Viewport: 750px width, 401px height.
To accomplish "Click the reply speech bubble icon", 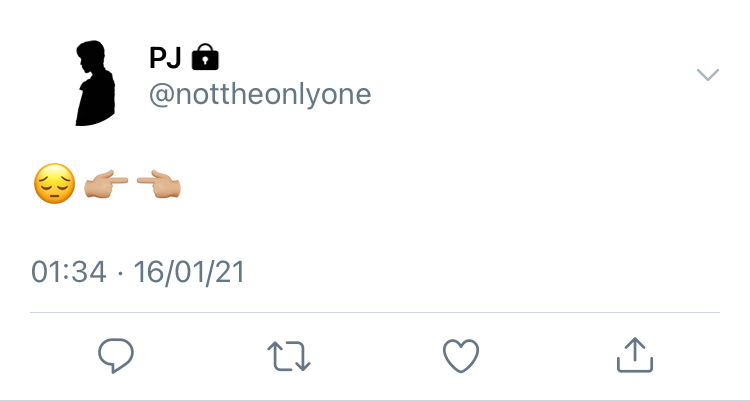I will point(116,356).
